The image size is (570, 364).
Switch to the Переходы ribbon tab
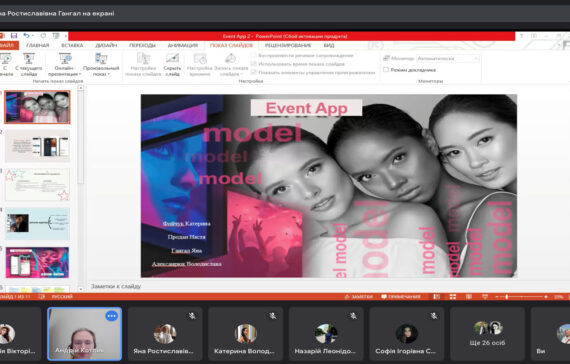[142, 45]
